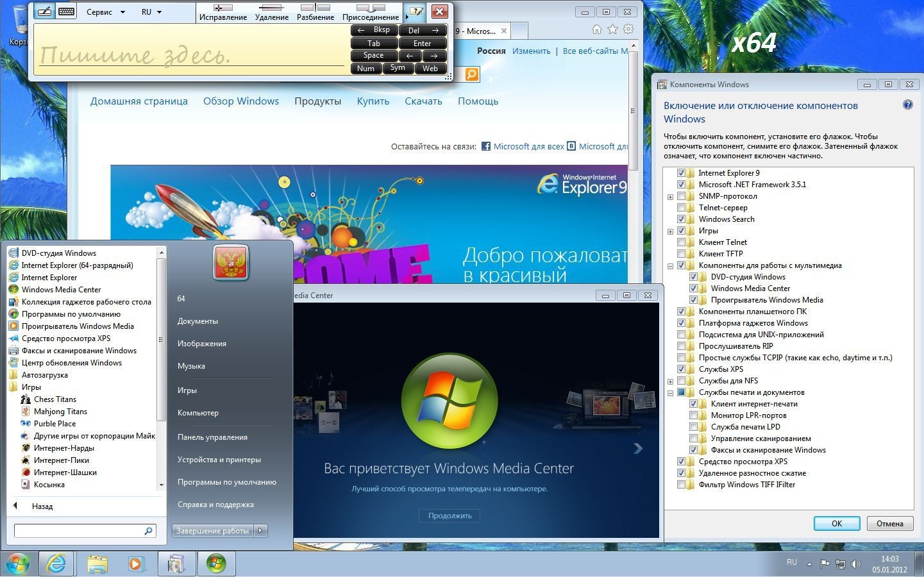Launch Windows Media Player from taskbar
924x577 pixels.
click(x=136, y=564)
